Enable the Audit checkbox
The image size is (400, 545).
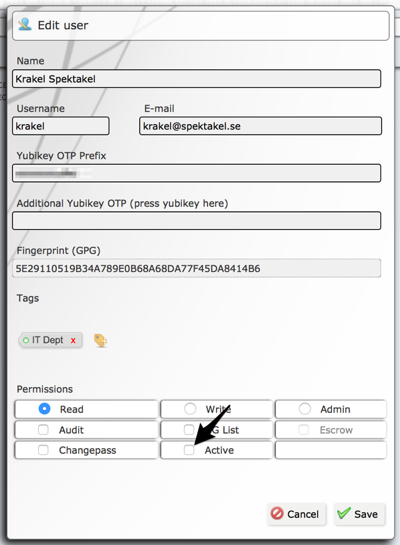[43, 430]
